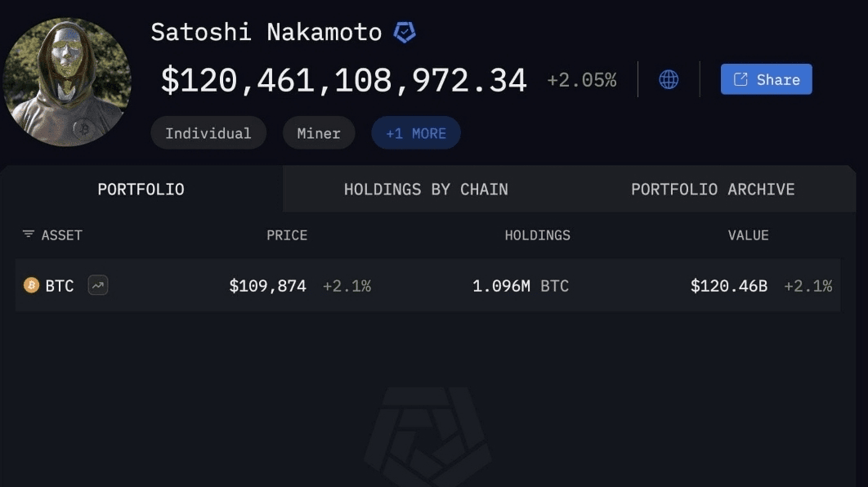This screenshot has width=868, height=487.
Task: Switch to the PORTFOLIO tab
Action: pos(141,190)
